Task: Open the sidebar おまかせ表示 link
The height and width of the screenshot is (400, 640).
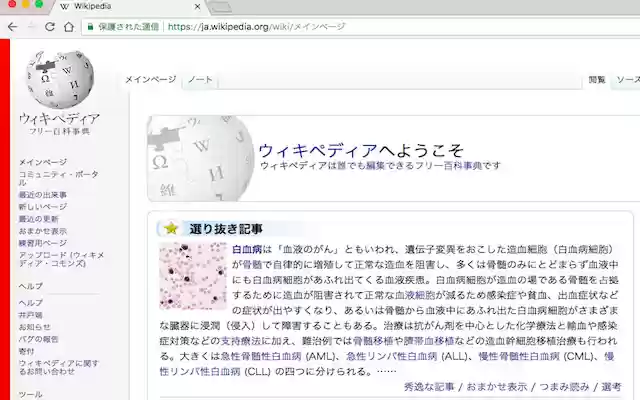Action: pos(43,231)
